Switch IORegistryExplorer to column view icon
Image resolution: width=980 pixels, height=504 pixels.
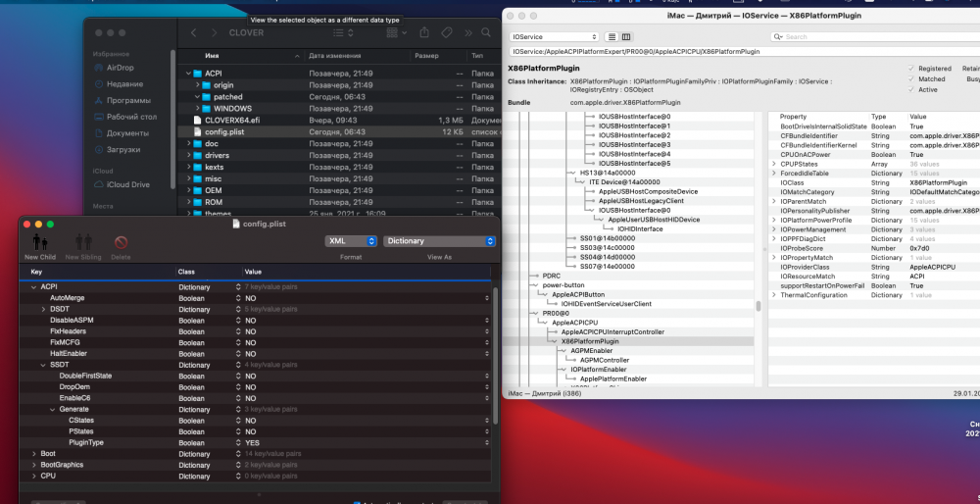[626, 37]
